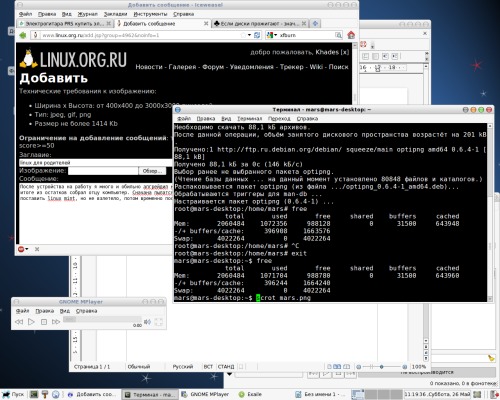Viewport: 500px width, 400px height.
Task: Click the 'Добавить соо...' taskbar button
Action: point(91,394)
